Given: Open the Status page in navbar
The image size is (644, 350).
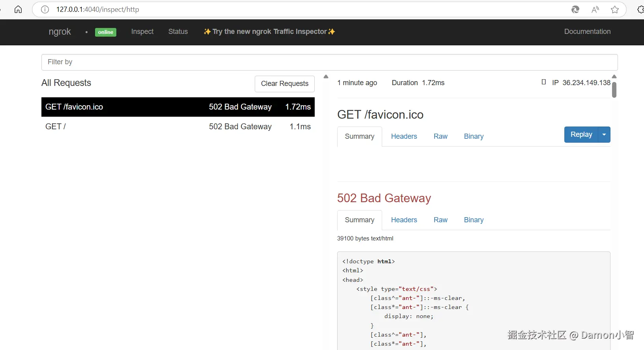Looking at the screenshot, I should (178, 32).
